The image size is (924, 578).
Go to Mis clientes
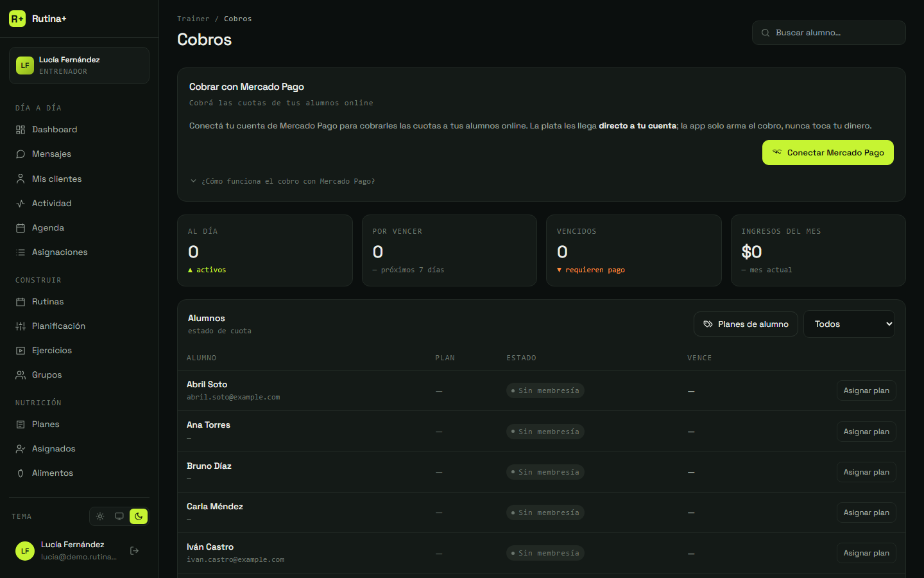[x=79, y=179]
